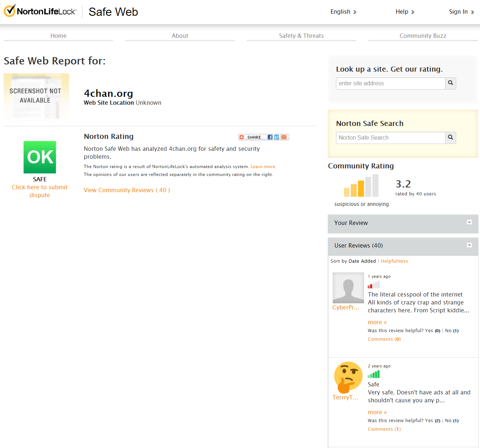The image size is (480, 448).
Task: Click here to submit dispute link
Action: click(x=40, y=191)
